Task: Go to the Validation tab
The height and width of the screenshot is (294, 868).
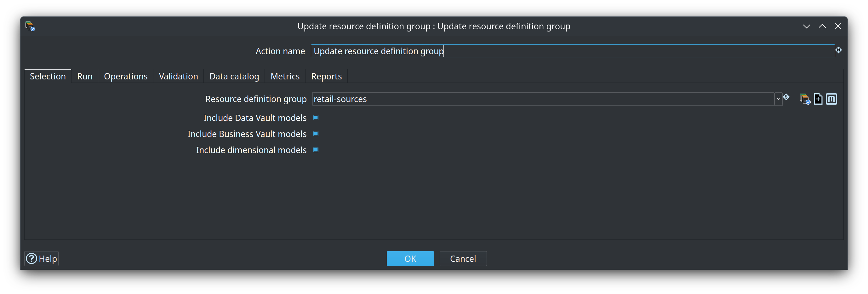Action: 178,77
